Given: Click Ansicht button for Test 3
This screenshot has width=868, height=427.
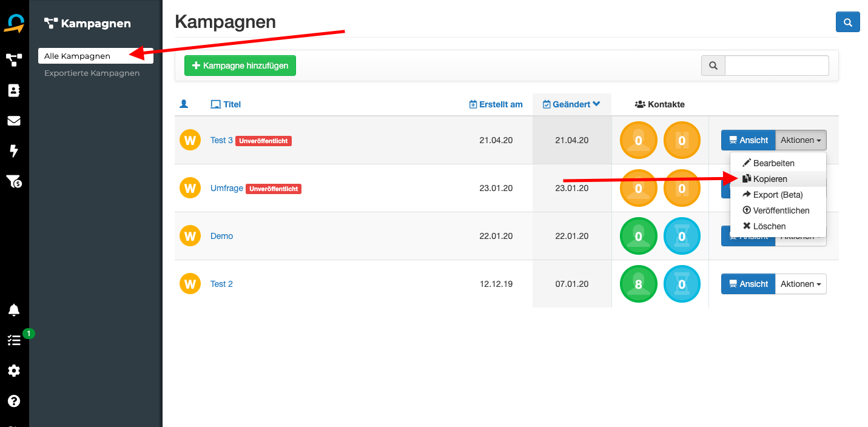Looking at the screenshot, I should point(749,140).
